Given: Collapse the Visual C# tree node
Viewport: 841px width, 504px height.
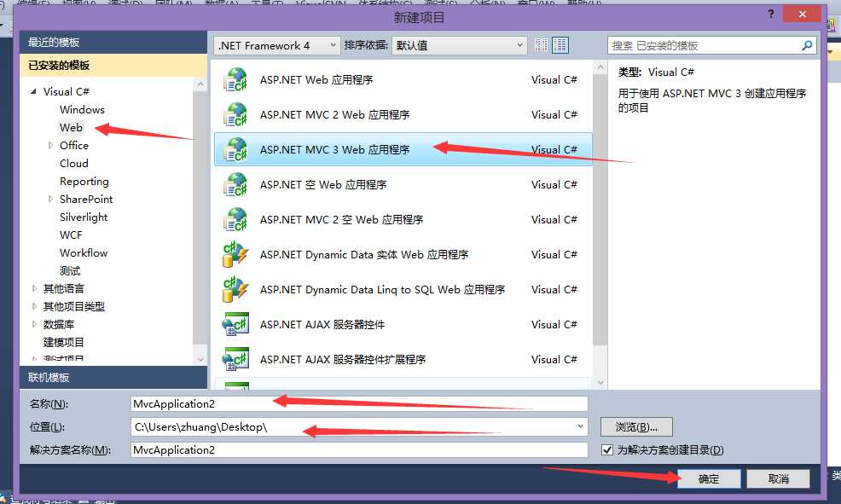Looking at the screenshot, I should pyautogui.click(x=34, y=92).
